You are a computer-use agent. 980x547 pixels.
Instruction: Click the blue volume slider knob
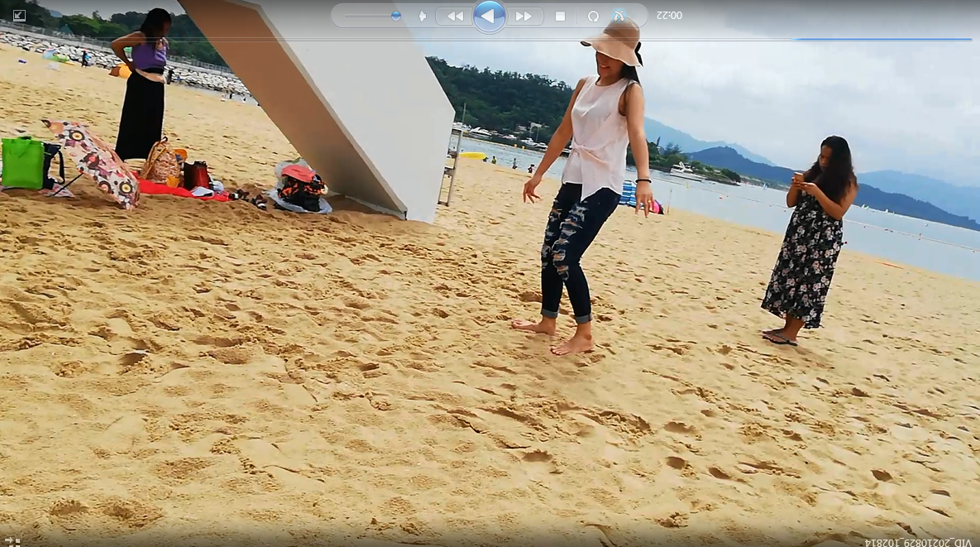396,16
